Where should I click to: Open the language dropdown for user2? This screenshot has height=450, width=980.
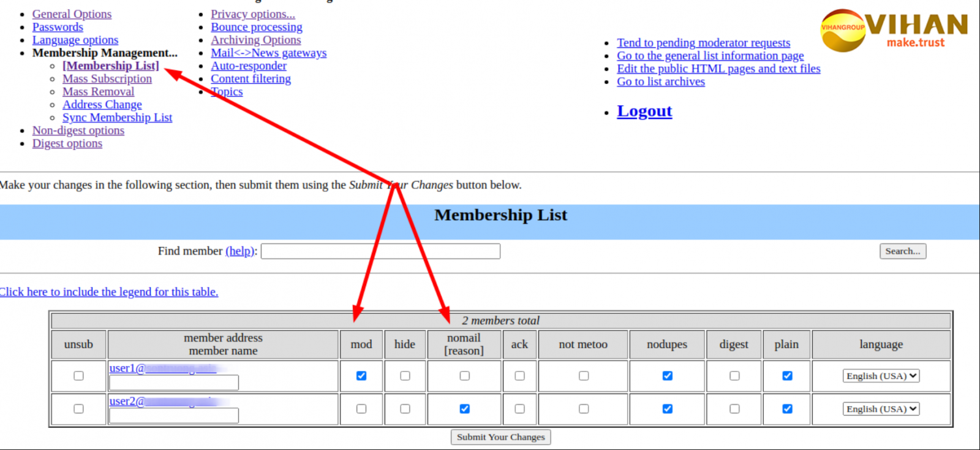tap(881, 409)
